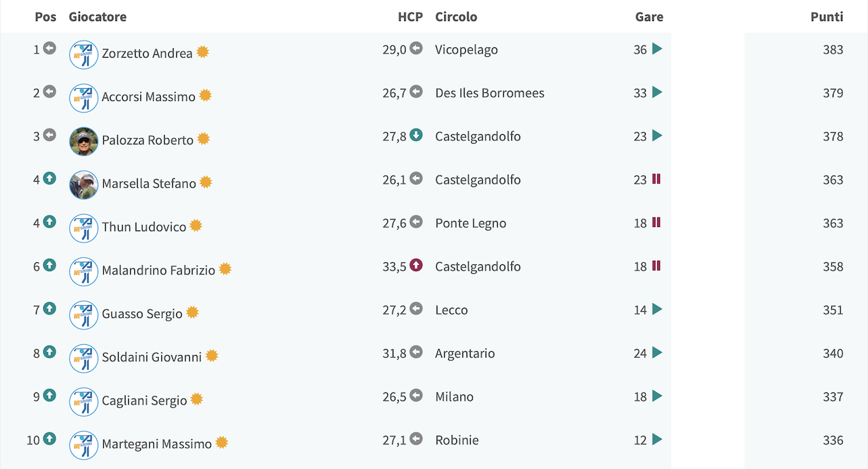Click the green up position arrow beside Guasso Sergio
This screenshot has height=469, width=868.
[x=50, y=308]
